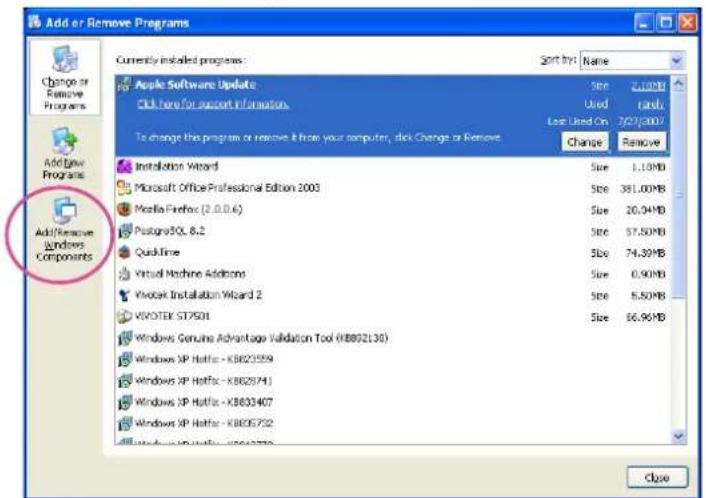
Task: Click the 381.00MB size value
Action: click(x=643, y=189)
